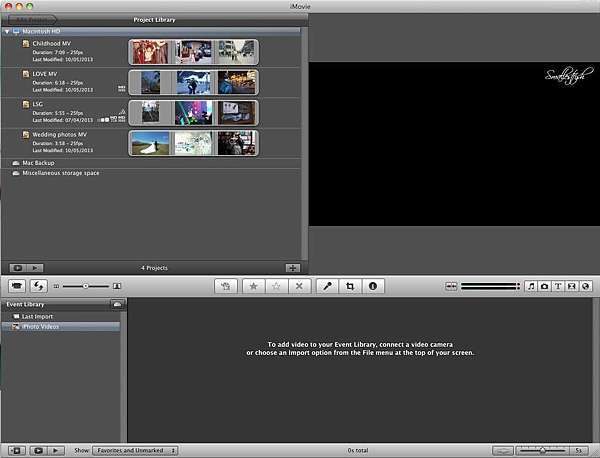This screenshot has height=458, width=600.
Task: Open the crop and rotate tool
Action: point(350,286)
